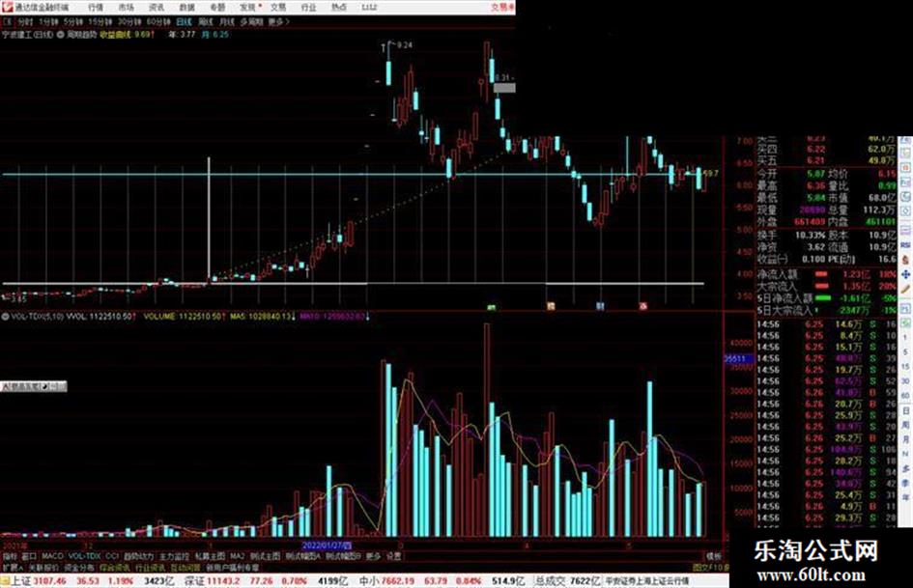Choose the 15-minute button in right toolbar
This screenshot has width=913, height=588.
coord(905,366)
